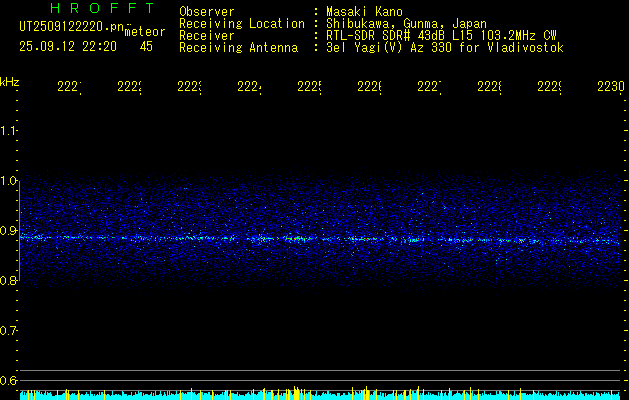Click the 2224 time axis marker
This screenshot has width=629, height=400.
250,87
